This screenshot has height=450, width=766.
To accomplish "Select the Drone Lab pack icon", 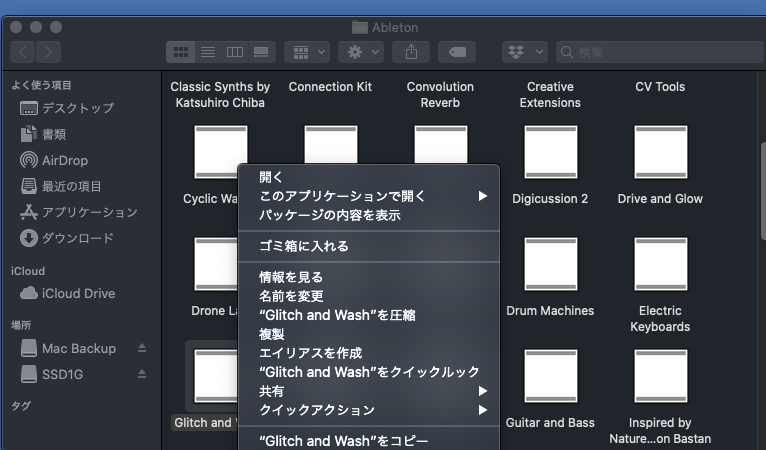I will click(215, 264).
